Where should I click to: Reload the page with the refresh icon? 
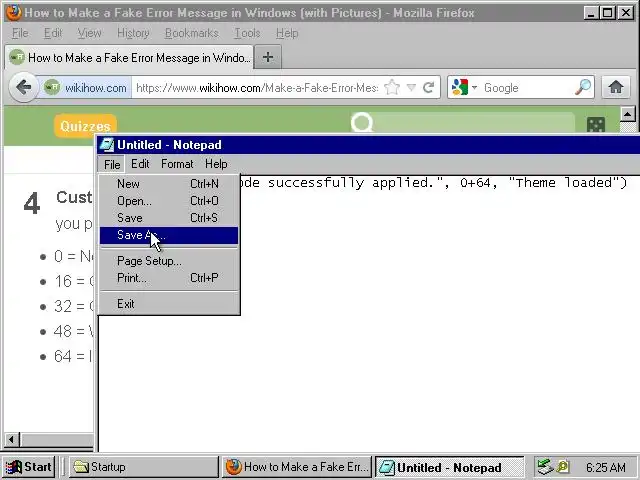(x=429, y=87)
